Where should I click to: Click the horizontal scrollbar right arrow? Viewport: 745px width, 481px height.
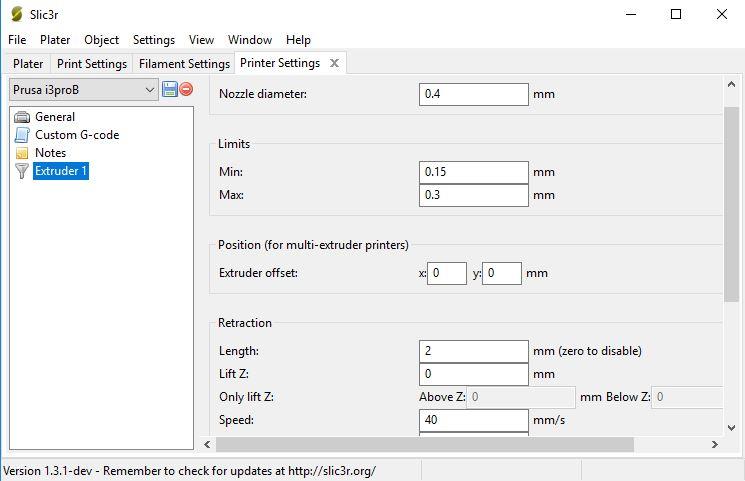715,444
